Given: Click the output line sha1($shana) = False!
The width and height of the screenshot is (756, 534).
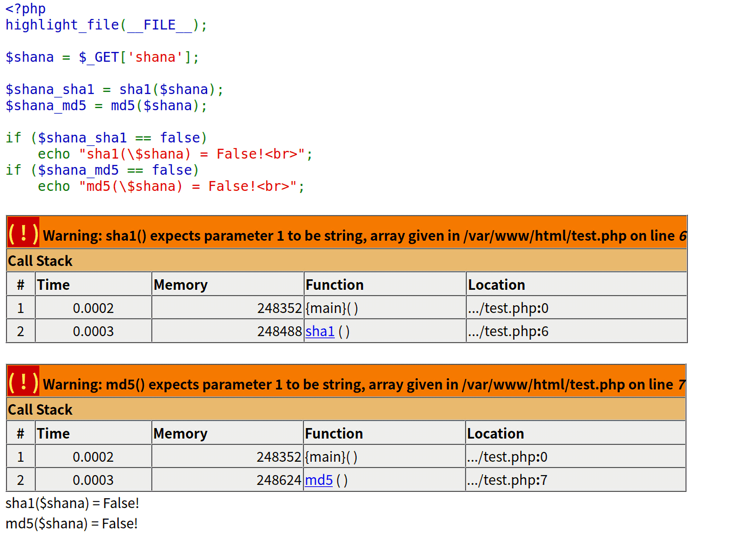Looking at the screenshot, I should click(72, 503).
